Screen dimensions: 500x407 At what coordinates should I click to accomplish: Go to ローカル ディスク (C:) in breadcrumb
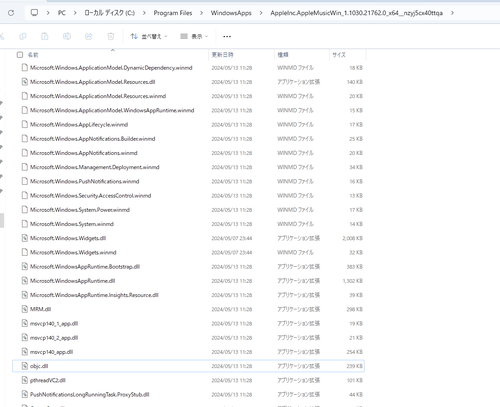[109, 13]
